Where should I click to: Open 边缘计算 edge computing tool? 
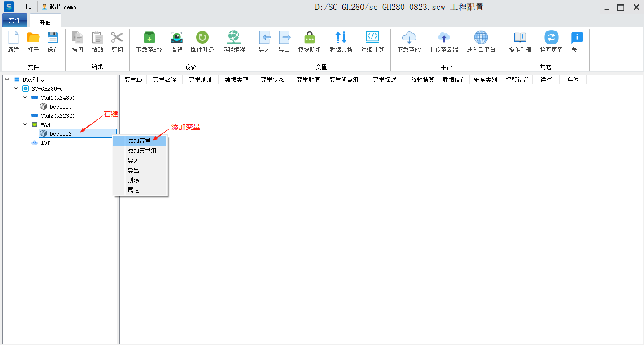372,38
